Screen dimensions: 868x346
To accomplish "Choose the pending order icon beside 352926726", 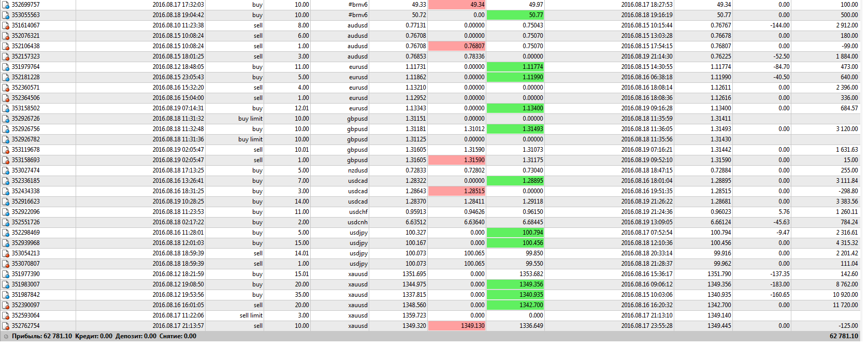I will [x=6, y=119].
